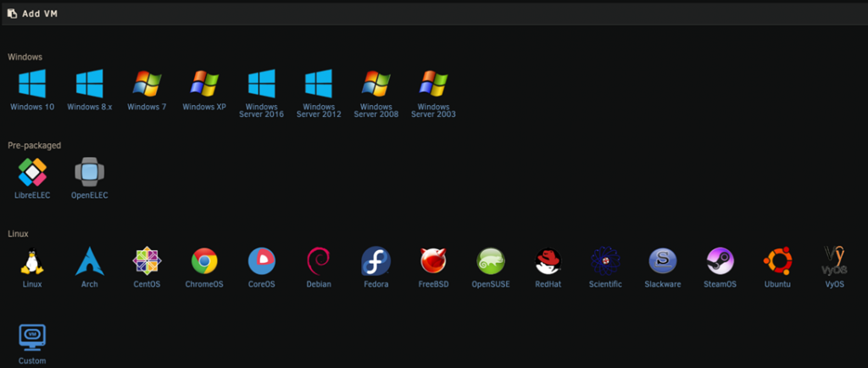This screenshot has height=368, width=868.
Task: Select the Windows 10 VM template icon
Action: (x=32, y=84)
